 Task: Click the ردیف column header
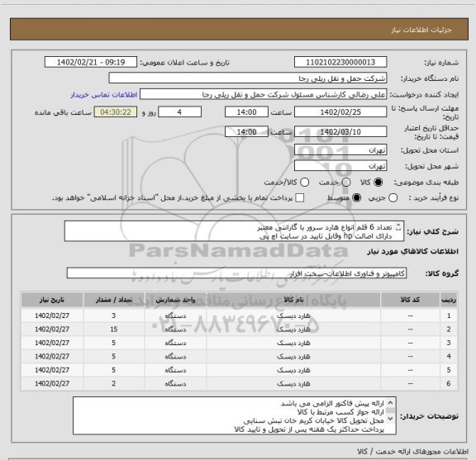point(449,300)
